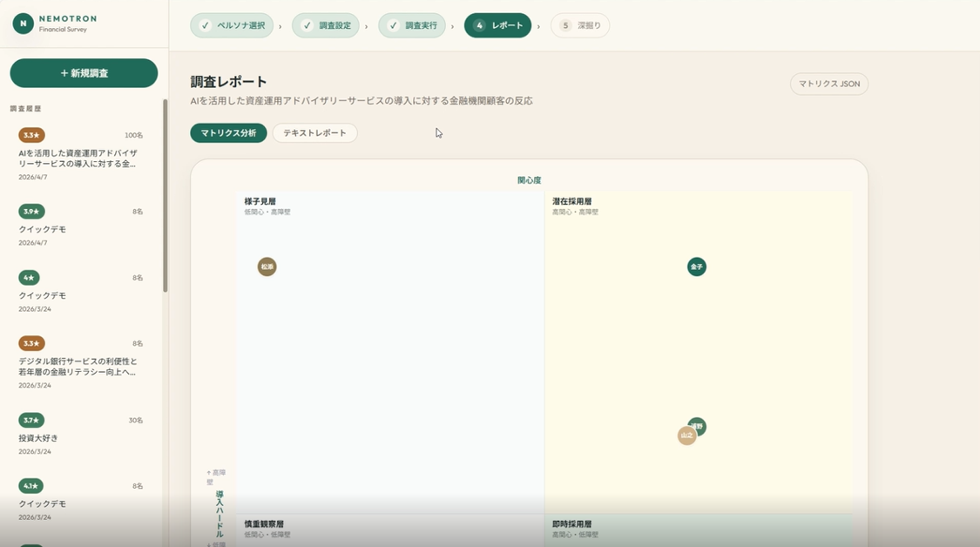980x547 pixels.
Task: Click the 3.7★ rating badge
Action: click(31, 420)
